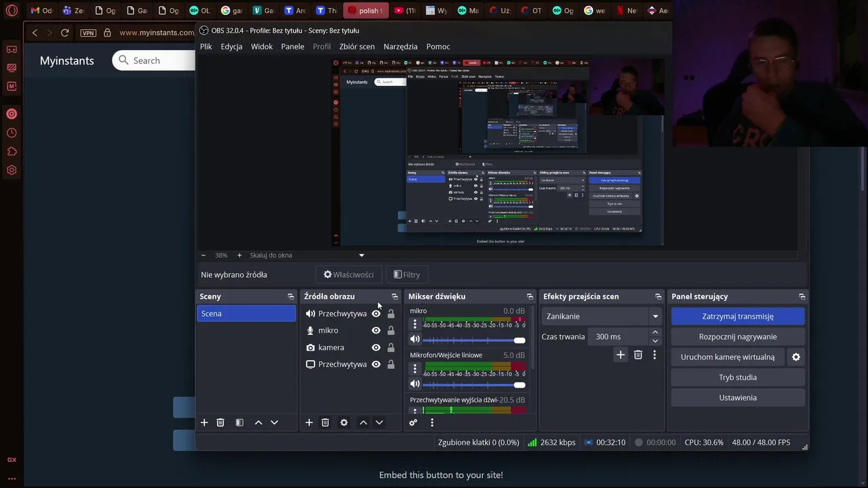Move scene up with Sceny up arrow
868x488 pixels.
click(x=258, y=422)
